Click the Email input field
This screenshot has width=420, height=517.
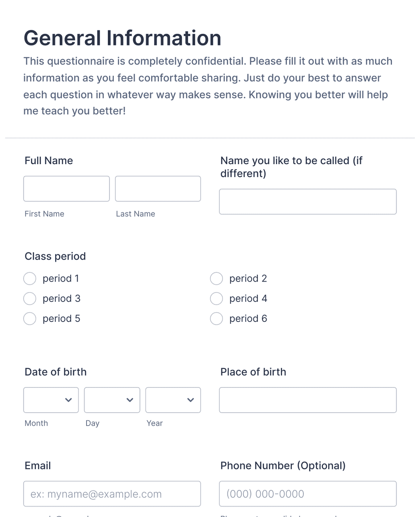click(112, 494)
